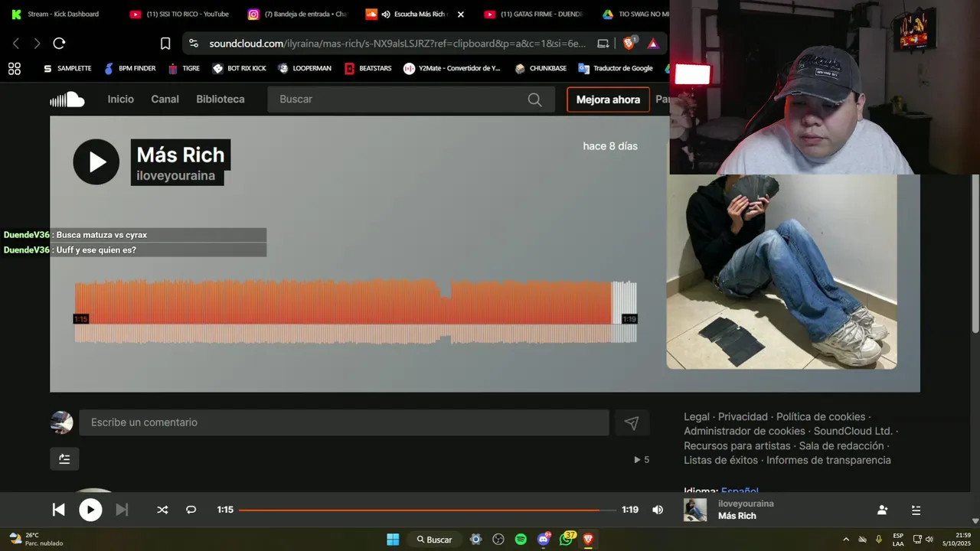This screenshot has height=551, width=980.
Task: Open the BEATSTARS bookmark
Action: 367,68
